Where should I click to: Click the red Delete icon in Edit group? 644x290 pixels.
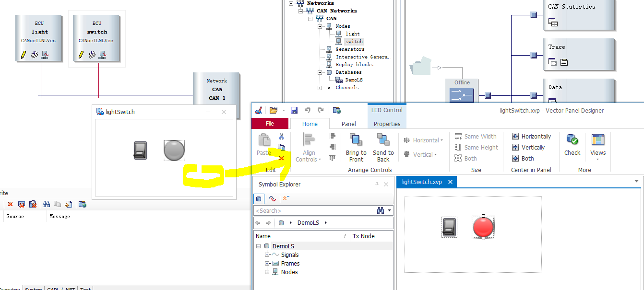click(282, 158)
